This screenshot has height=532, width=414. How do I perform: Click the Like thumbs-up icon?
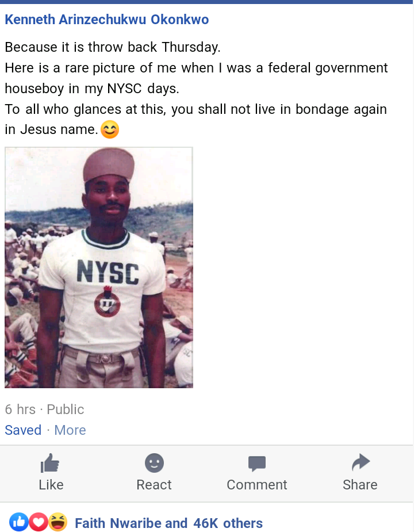pos(50,463)
